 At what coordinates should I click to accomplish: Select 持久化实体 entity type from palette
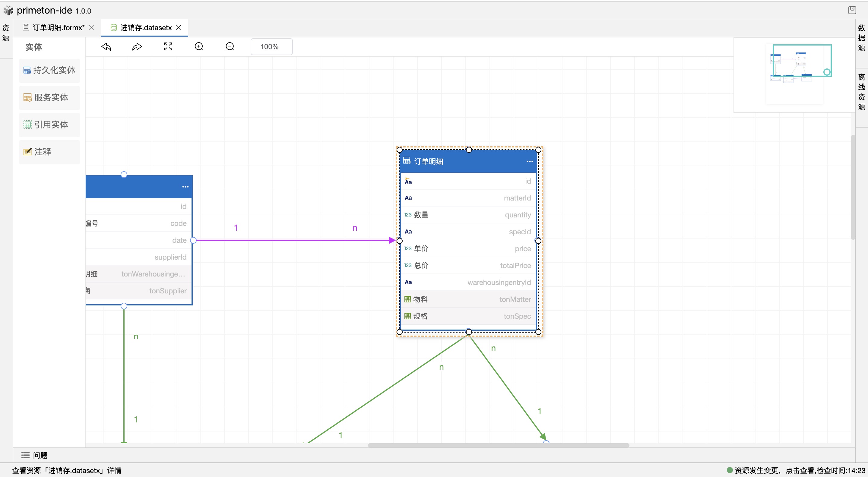[x=49, y=71]
